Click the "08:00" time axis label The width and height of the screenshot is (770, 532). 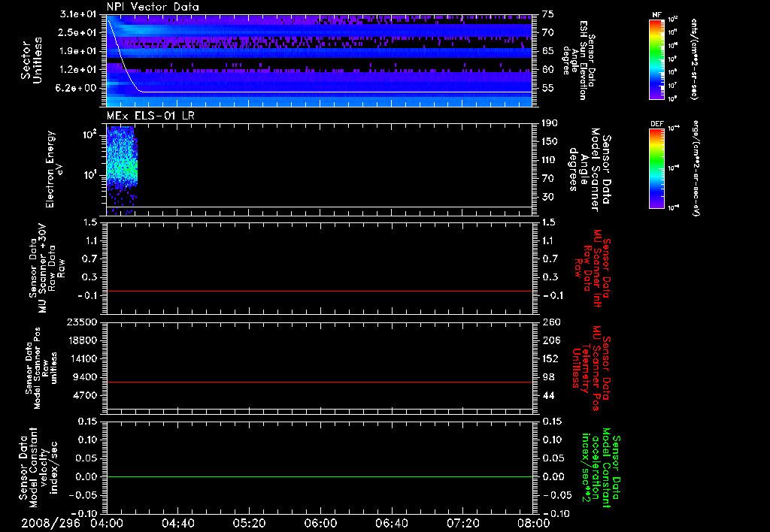tap(534, 523)
